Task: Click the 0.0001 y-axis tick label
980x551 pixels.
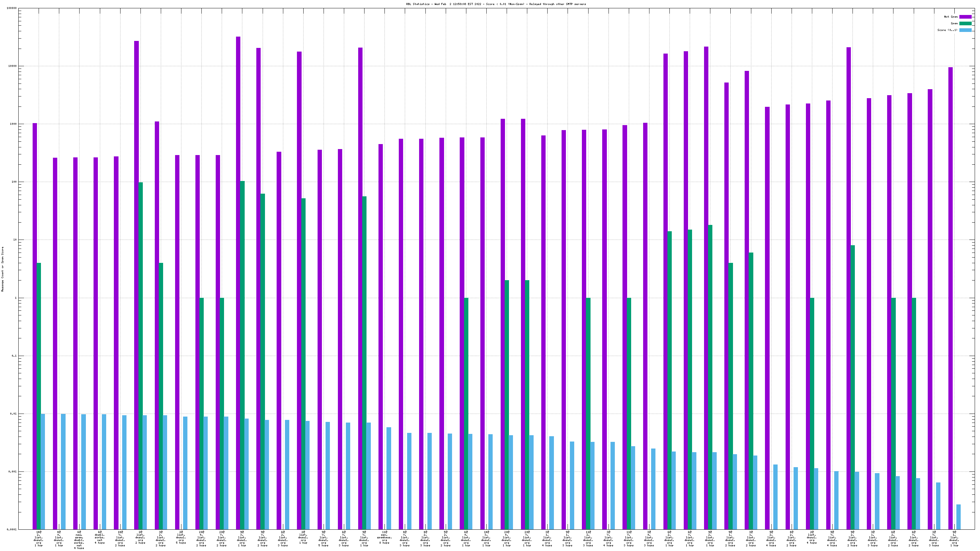Action: point(12,530)
